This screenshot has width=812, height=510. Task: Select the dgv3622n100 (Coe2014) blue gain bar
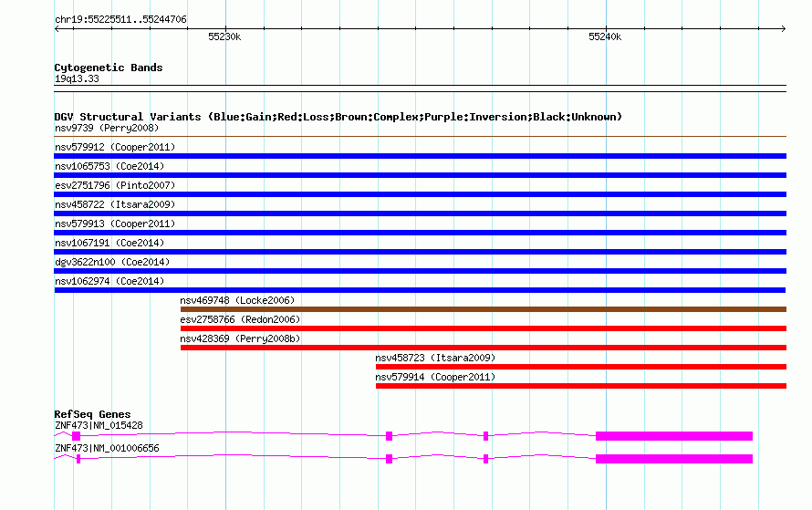pos(420,271)
